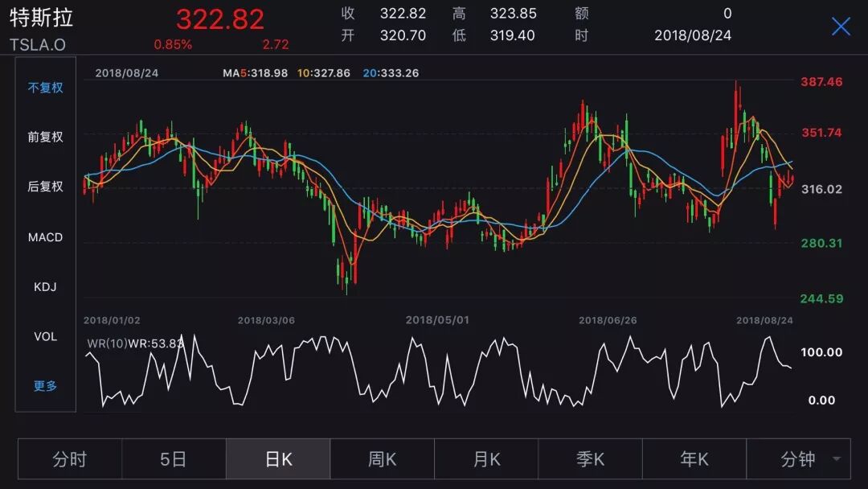
Task: Click the 2018/06/26 date axis label
Action: tap(608, 321)
